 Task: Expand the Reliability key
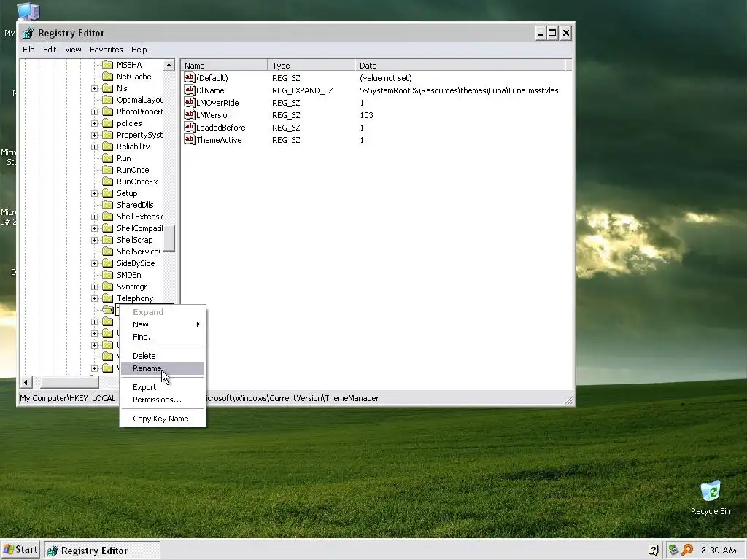tap(94, 147)
